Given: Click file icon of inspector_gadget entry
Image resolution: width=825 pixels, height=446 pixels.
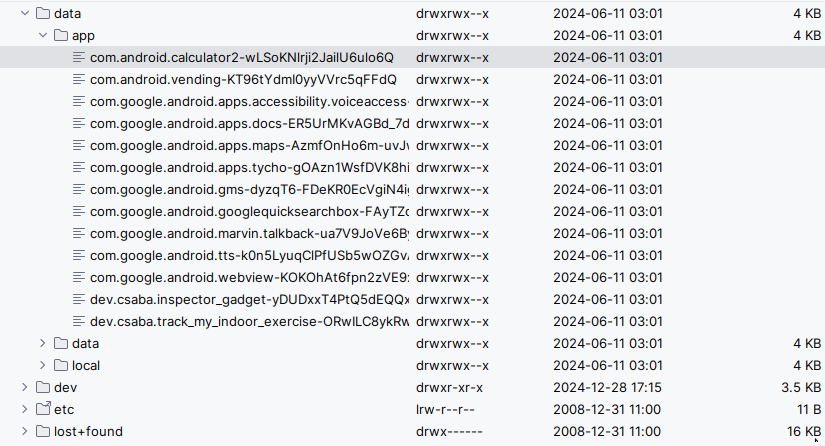Looking at the screenshot, I should [x=79, y=299].
